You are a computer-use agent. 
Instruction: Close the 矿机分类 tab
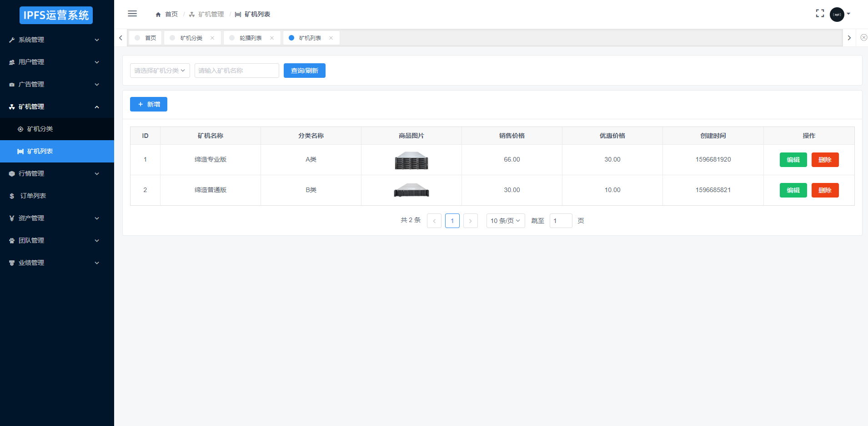coord(212,38)
